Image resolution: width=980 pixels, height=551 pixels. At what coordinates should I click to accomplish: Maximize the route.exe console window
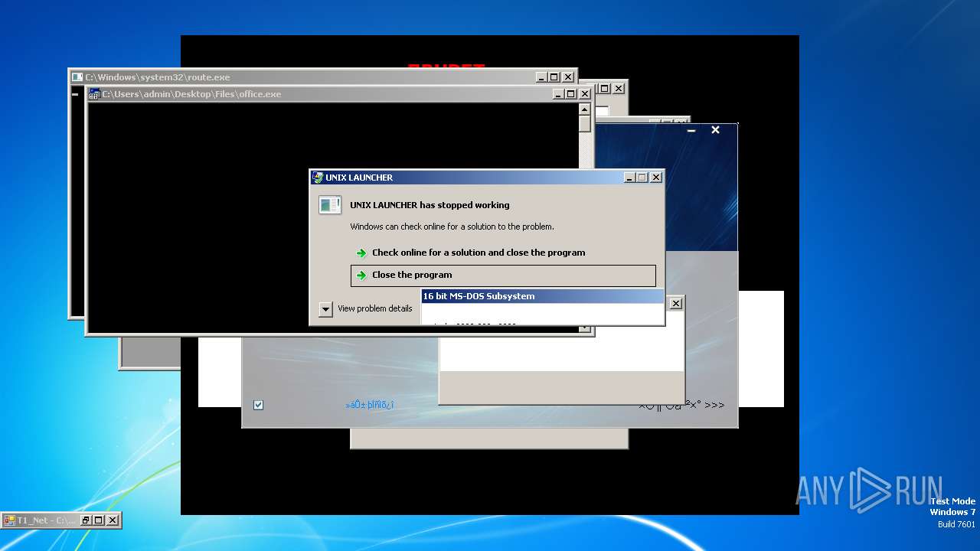[x=554, y=77]
